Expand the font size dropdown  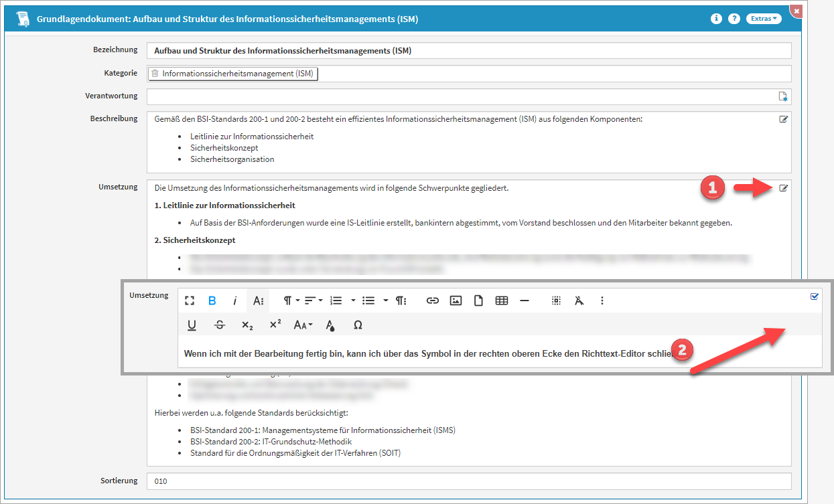303,325
